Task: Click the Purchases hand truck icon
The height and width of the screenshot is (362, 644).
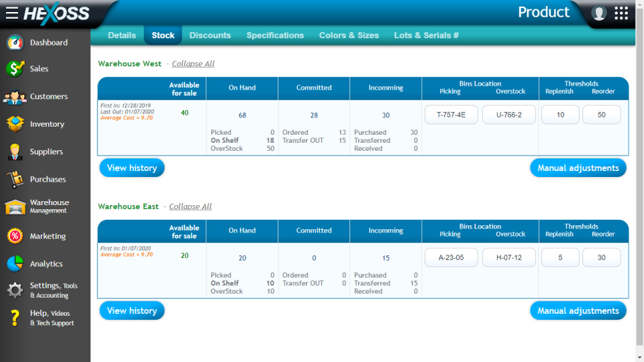Action: [x=15, y=180]
